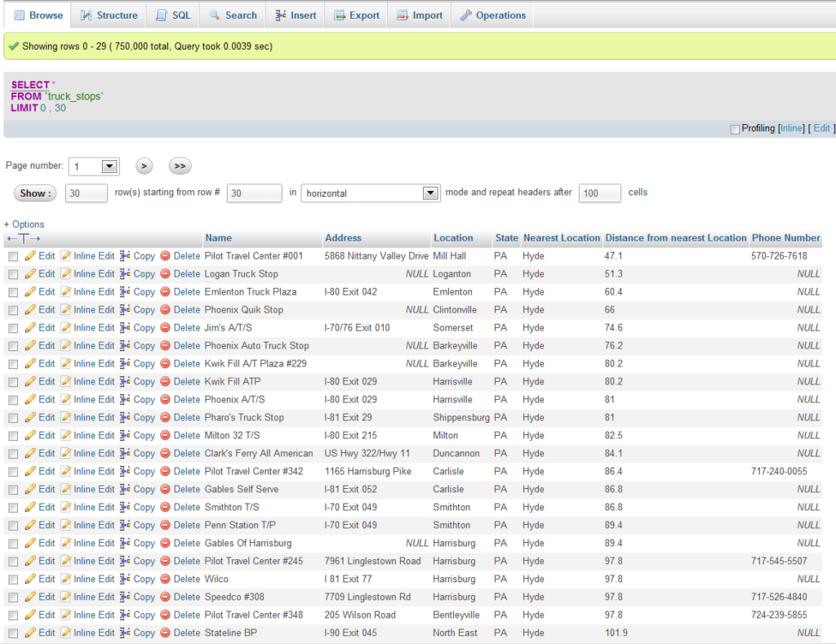Open the Export tab
The height and width of the screenshot is (644, 836).
356,16
